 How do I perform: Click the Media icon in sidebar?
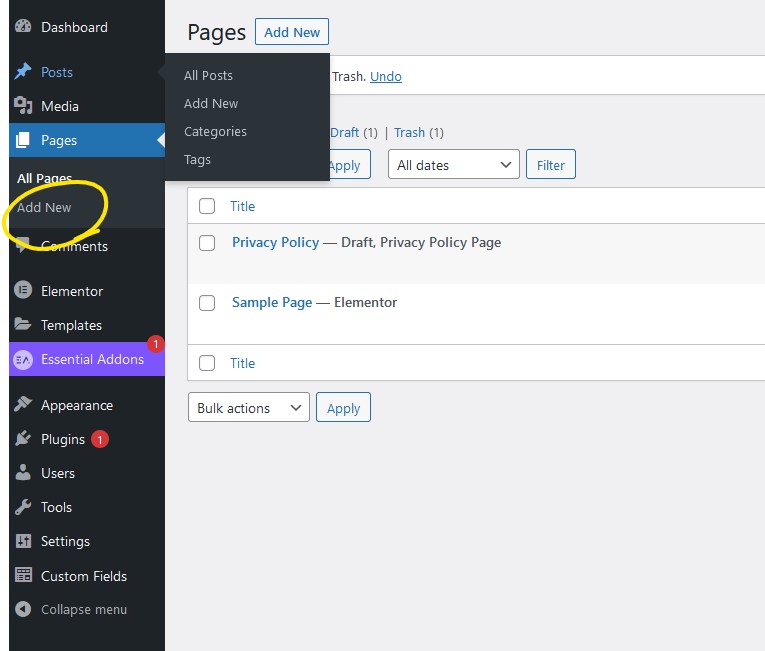(x=23, y=105)
